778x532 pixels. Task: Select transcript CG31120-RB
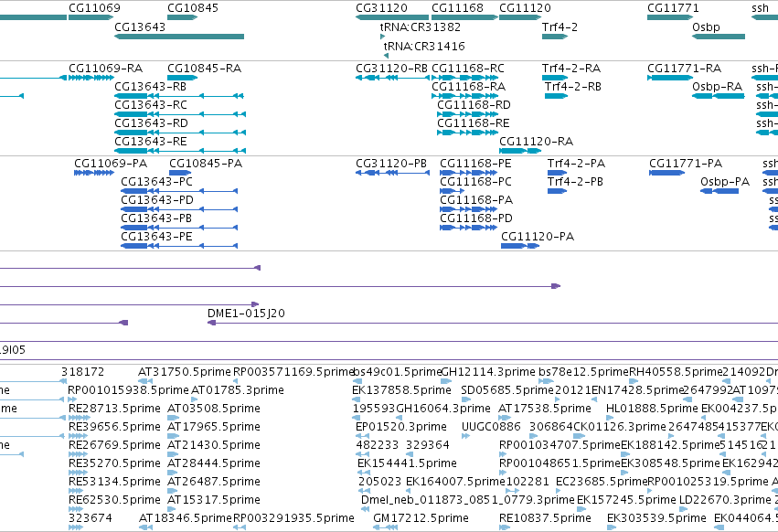click(391, 68)
